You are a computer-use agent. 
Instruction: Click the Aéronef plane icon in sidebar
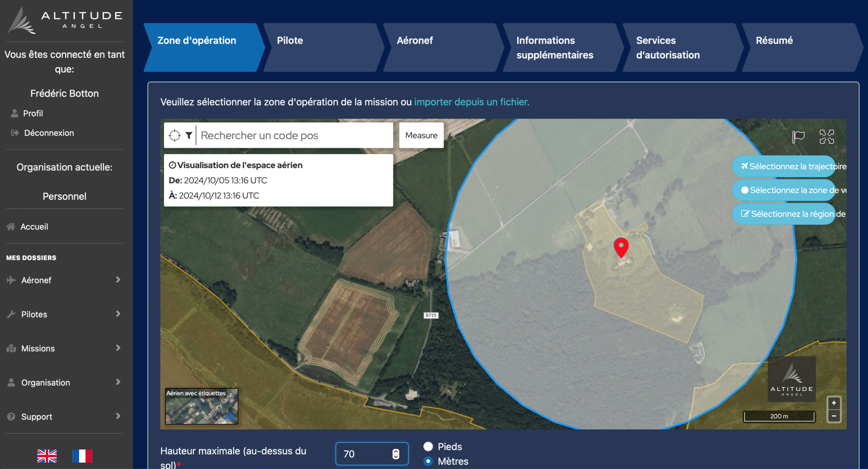[x=11, y=280]
